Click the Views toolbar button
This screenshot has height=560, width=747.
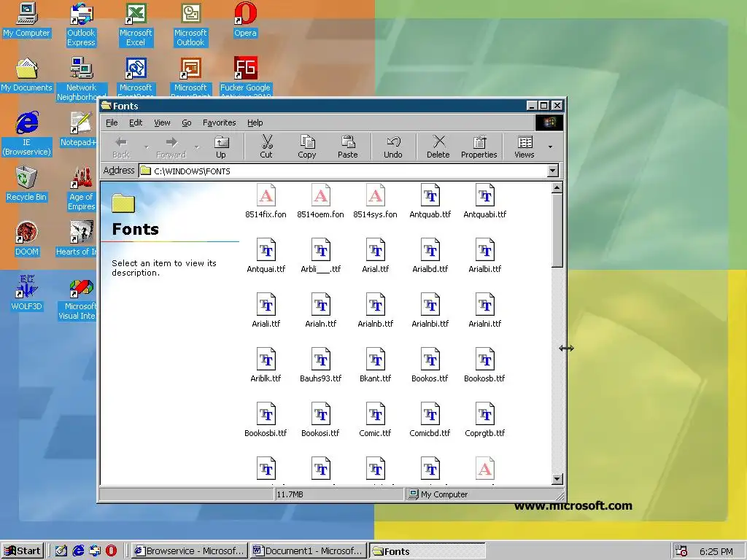(525, 146)
